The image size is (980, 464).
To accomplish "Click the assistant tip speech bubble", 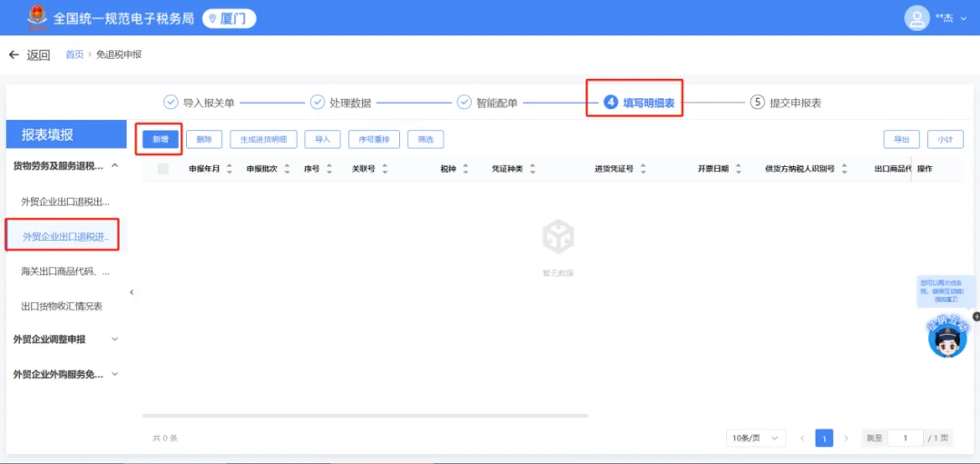I will point(945,291).
